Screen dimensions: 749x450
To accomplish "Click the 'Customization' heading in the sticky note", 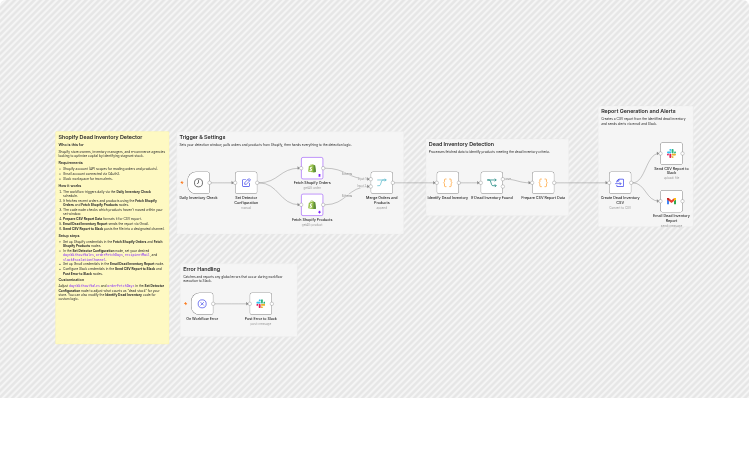I will pyautogui.click(x=71, y=280).
